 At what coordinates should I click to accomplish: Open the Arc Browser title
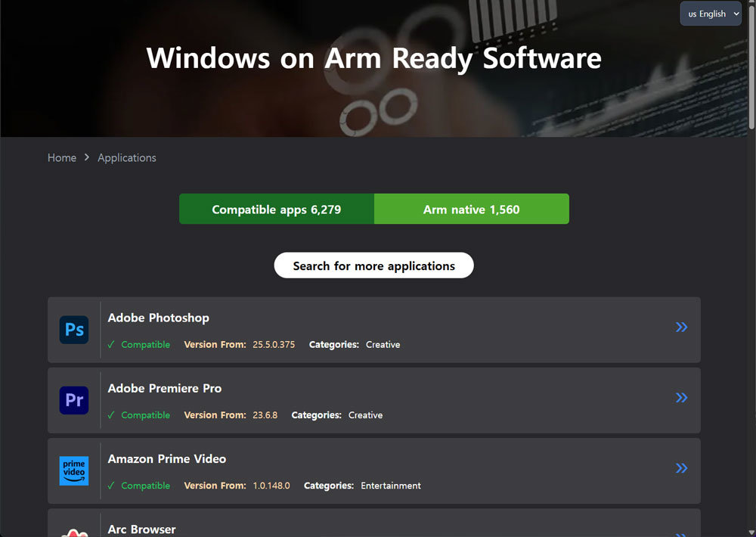[142, 529]
